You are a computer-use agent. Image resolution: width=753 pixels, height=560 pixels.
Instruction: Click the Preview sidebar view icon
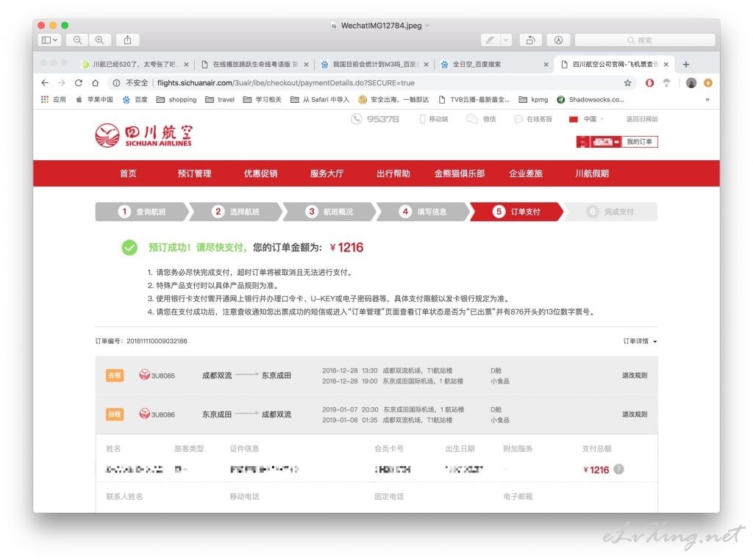[49, 40]
